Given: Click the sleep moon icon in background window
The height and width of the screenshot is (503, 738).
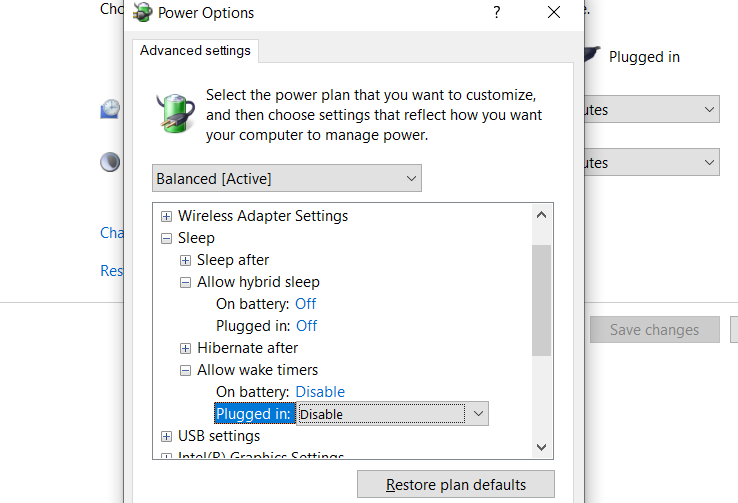Looking at the screenshot, I should [110, 162].
